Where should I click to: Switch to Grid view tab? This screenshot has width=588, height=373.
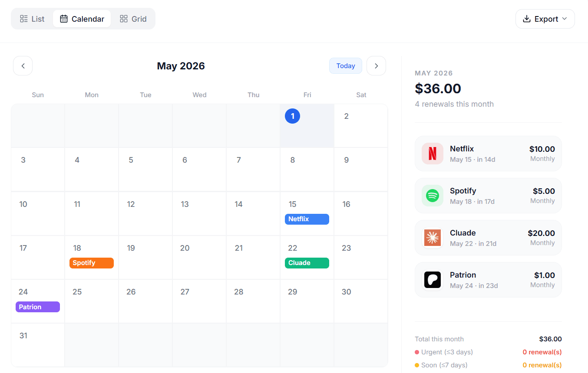pyautogui.click(x=133, y=19)
